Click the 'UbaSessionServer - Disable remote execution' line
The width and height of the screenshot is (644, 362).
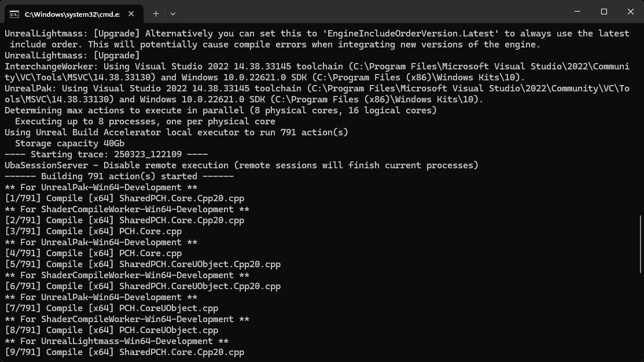tap(241, 165)
